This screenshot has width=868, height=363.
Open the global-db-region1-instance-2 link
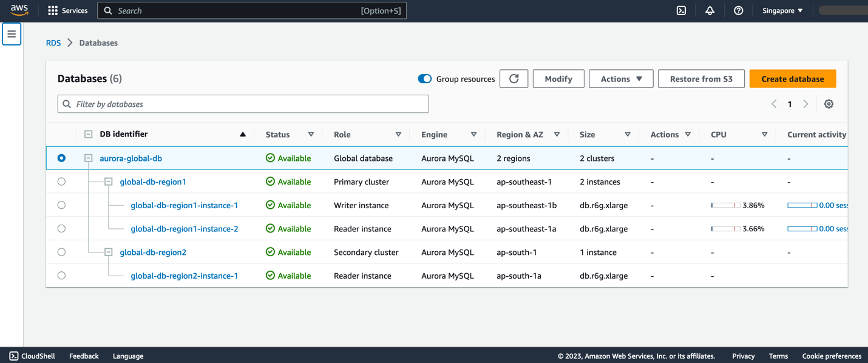click(185, 229)
